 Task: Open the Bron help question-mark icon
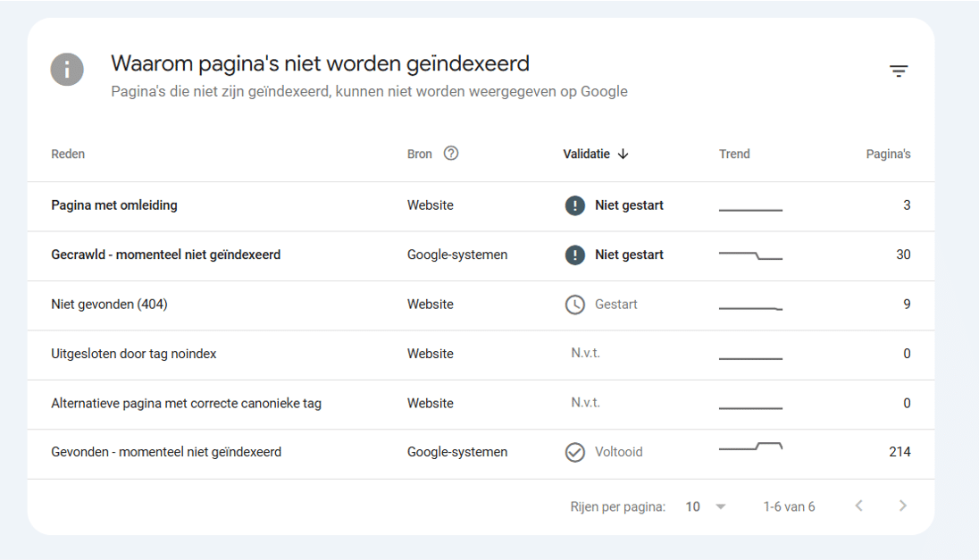451,154
